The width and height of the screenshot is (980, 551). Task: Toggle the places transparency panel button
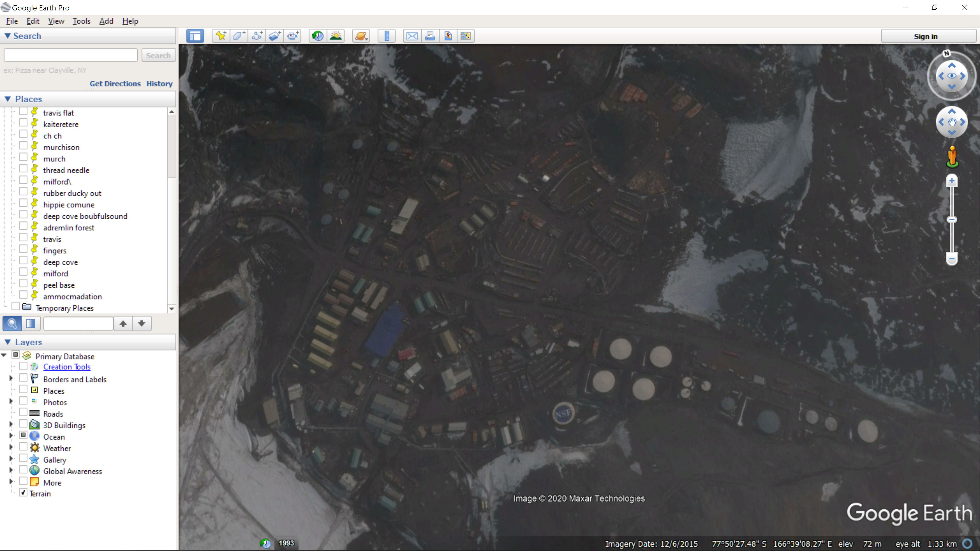pos(30,324)
